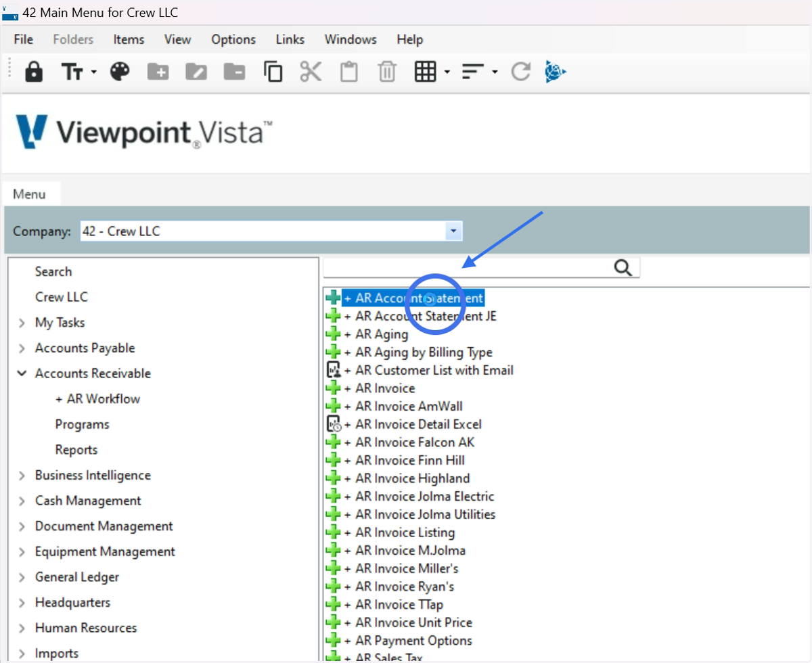This screenshot has width=812, height=663.
Task: Open the Links menu
Action: (x=290, y=39)
